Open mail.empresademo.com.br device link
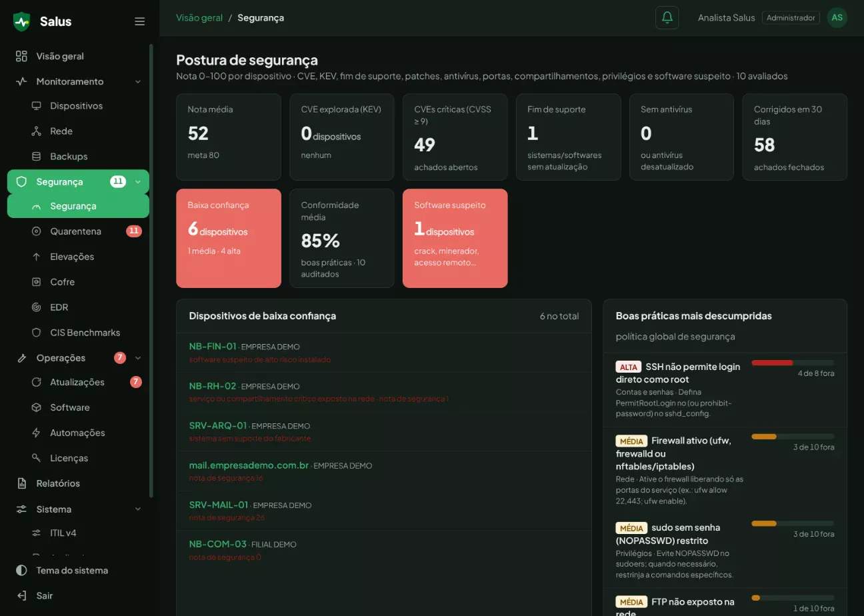The height and width of the screenshot is (616, 864). [x=249, y=465]
